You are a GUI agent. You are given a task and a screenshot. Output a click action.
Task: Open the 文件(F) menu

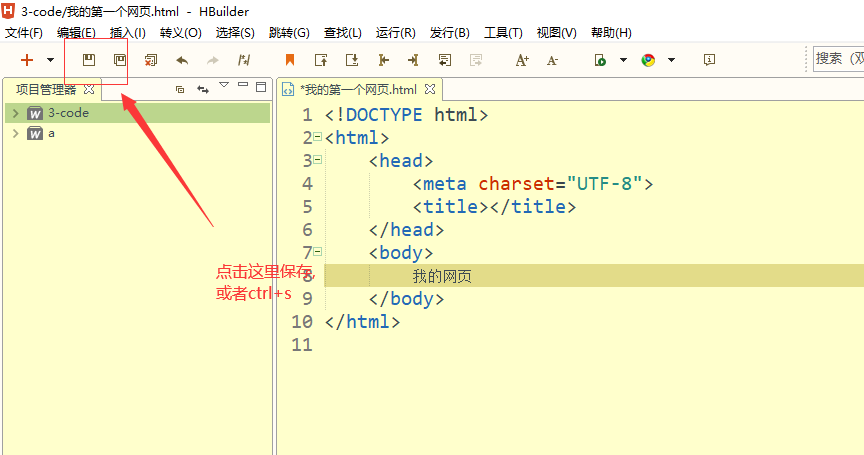[x=24, y=33]
